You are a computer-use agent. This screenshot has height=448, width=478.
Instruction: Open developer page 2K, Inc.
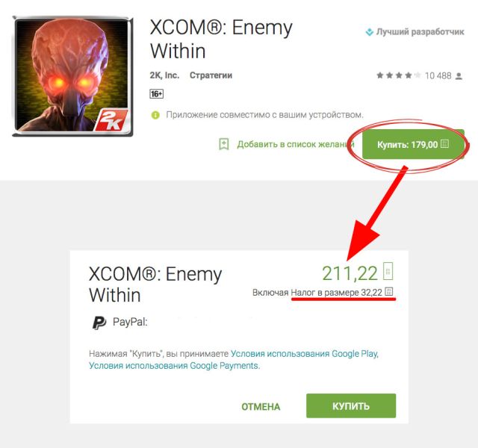tap(164, 75)
